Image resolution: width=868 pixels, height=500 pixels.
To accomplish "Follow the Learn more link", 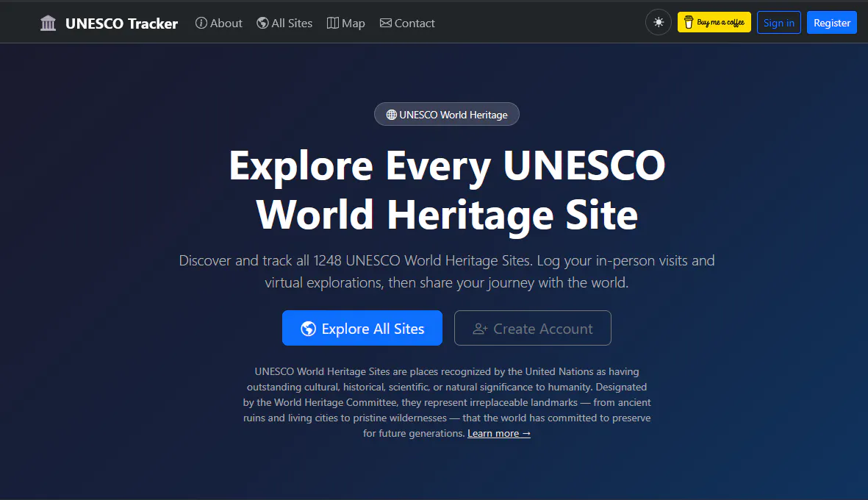I will [499, 434].
